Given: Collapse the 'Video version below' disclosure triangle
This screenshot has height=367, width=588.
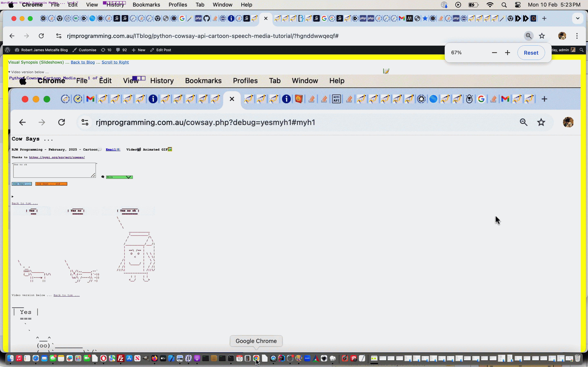Looking at the screenshot, I should click(9, 72).
